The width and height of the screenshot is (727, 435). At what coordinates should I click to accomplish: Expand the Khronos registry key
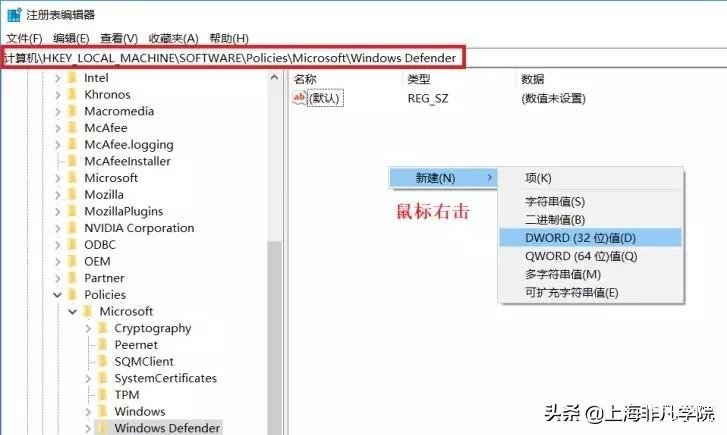pyautogui.click(x=57, y=95)
